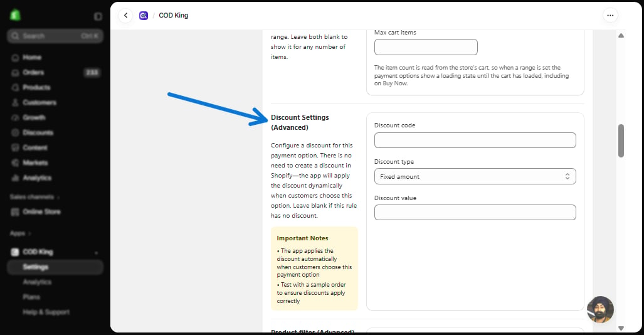Click the vertical scrollbar thumb

[621, 141]
